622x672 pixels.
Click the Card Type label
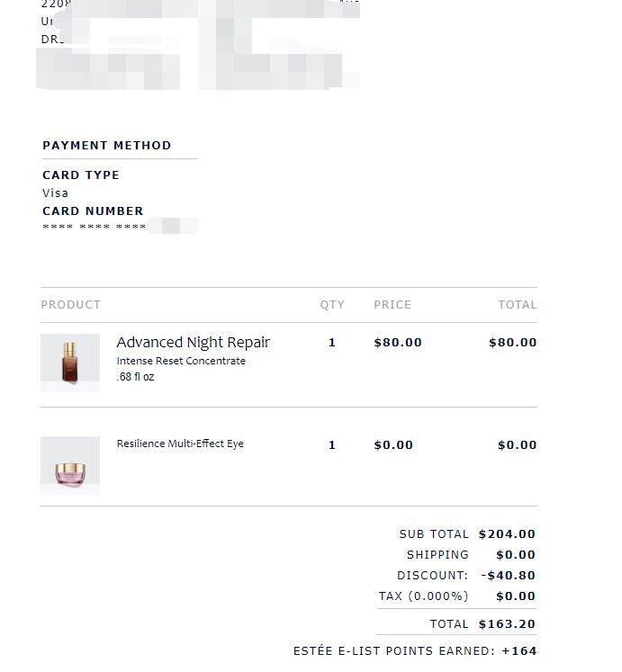tap(81, 175)
